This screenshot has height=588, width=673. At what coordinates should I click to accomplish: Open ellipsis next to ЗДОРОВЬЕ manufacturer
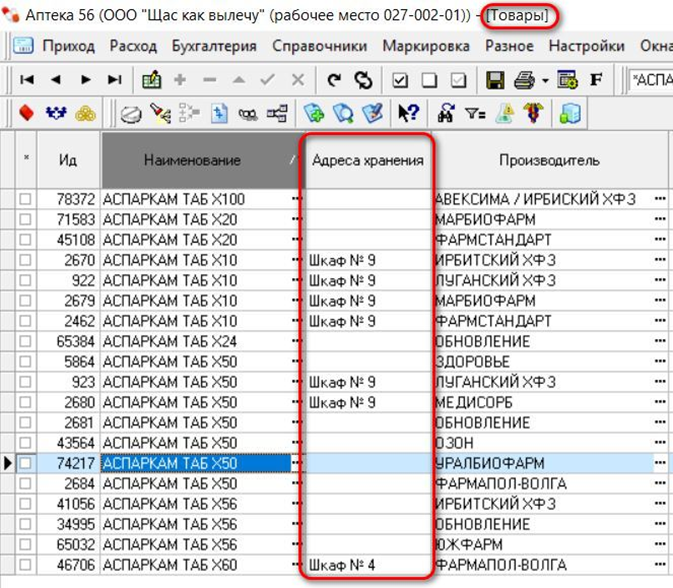[x=660, y=361]
